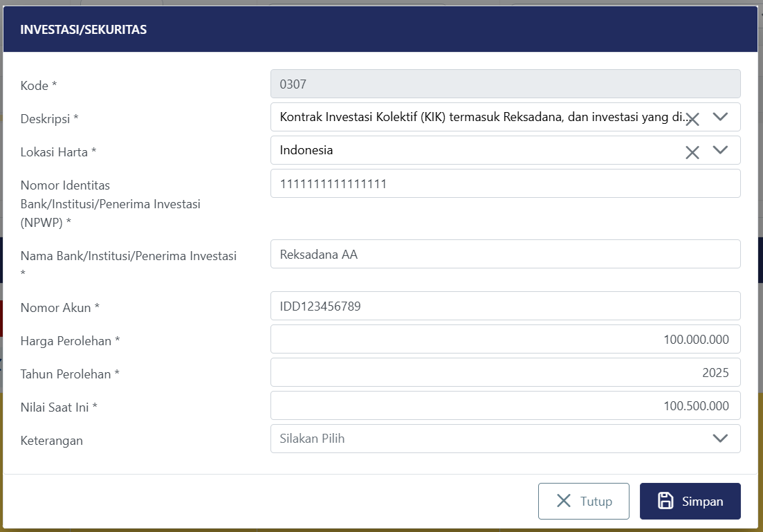This screenshot has height=532, width=763.
Task: Focus the Tahun Perolehan field showing 2025
Action: click(505, 372)
